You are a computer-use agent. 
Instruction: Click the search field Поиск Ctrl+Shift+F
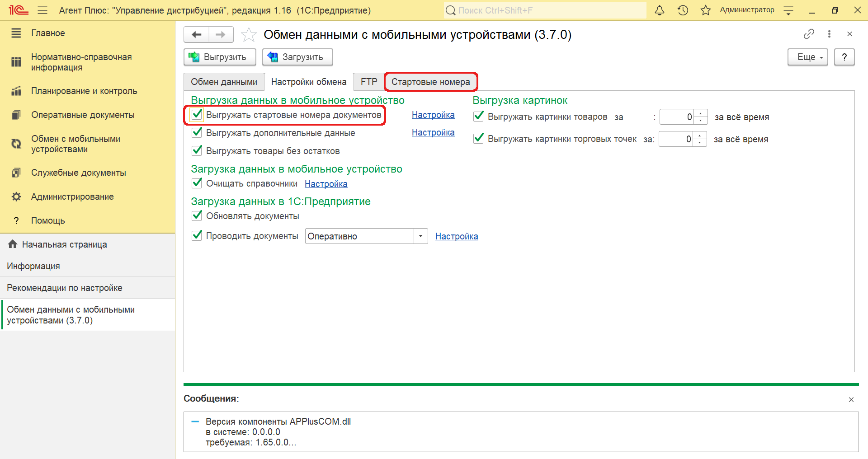point(545,10)
